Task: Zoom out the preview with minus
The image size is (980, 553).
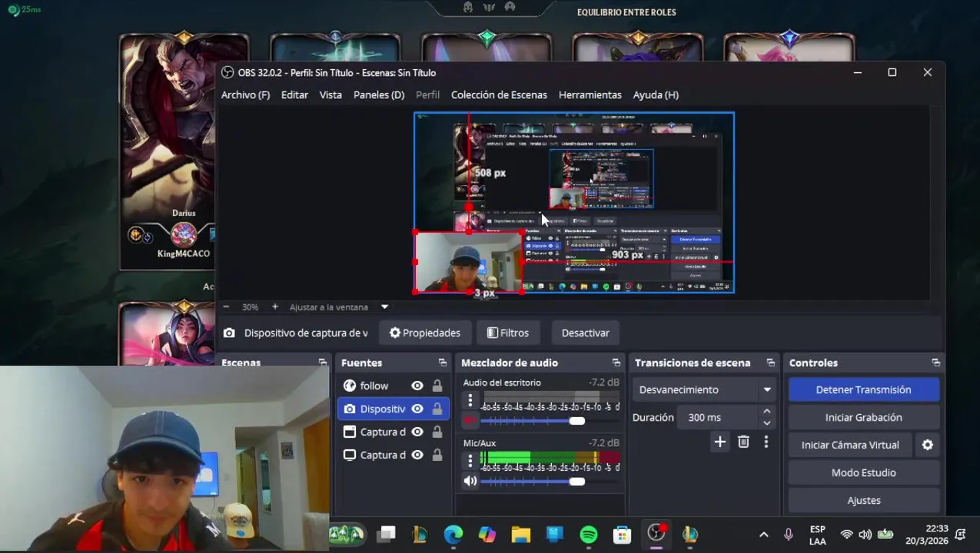Action: point(226,306)
